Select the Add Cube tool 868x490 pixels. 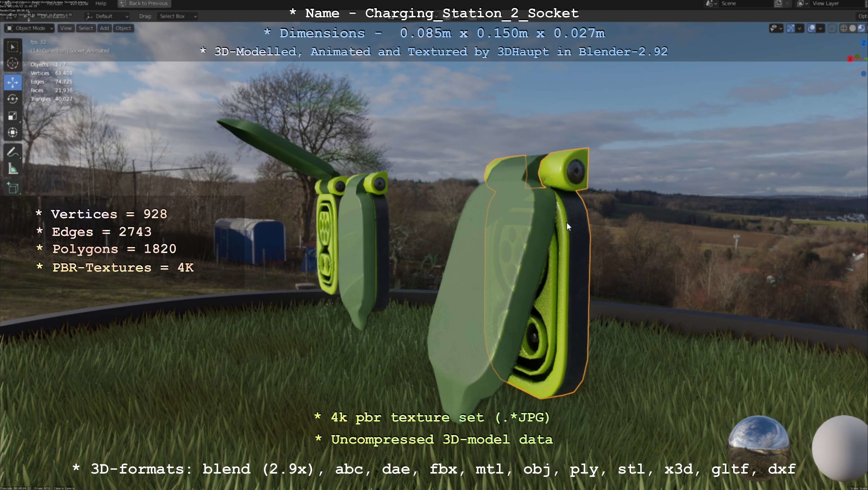coord(13,188)
